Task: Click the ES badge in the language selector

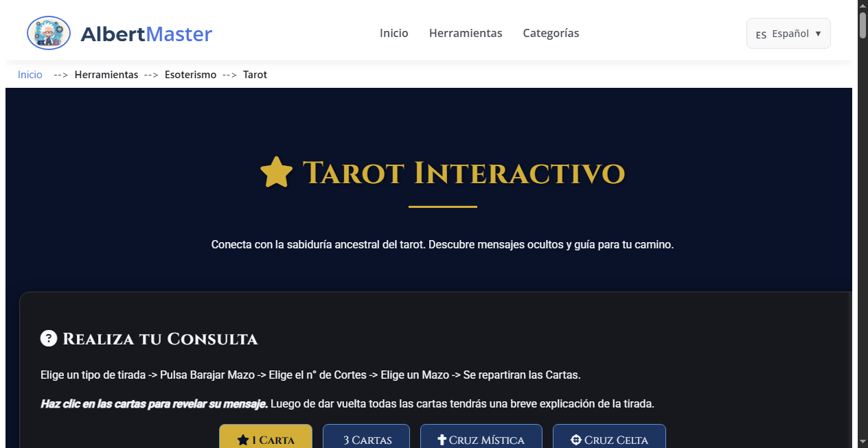Action: click(762, 34)
